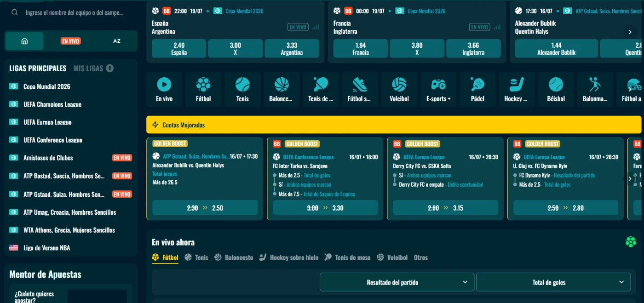The width and height of the screenshot is (644, 303).
Task: Click the BB badge on España vs Argentina
Action: (x=167, y=11)
